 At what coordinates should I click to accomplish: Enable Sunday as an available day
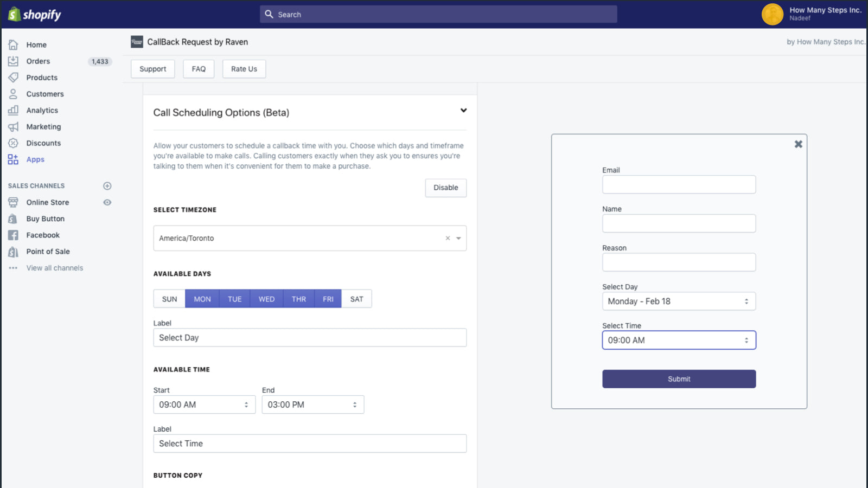click(169, 298)
